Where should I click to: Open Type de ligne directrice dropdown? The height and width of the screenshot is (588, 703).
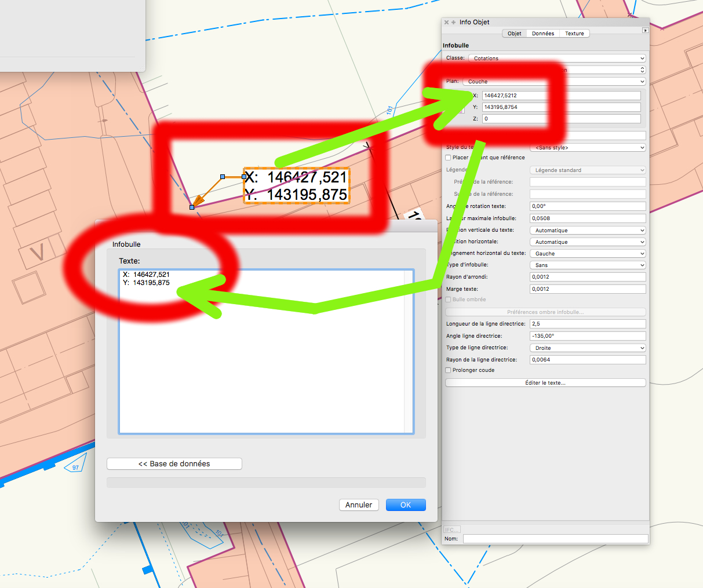[587, 348]
